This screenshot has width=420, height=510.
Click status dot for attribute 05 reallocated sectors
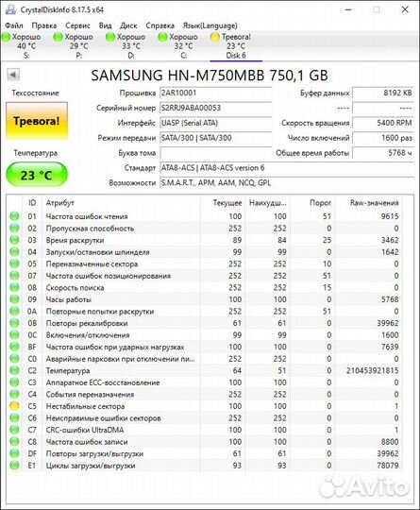click(x=14, y=263)
